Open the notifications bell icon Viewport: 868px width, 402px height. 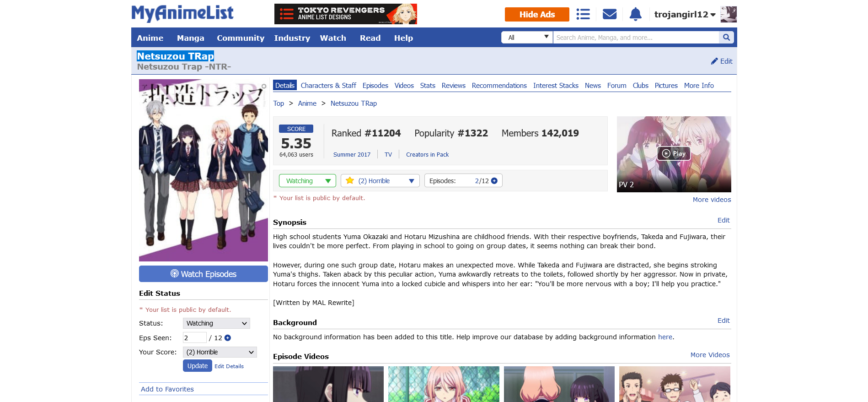[635, 14]
